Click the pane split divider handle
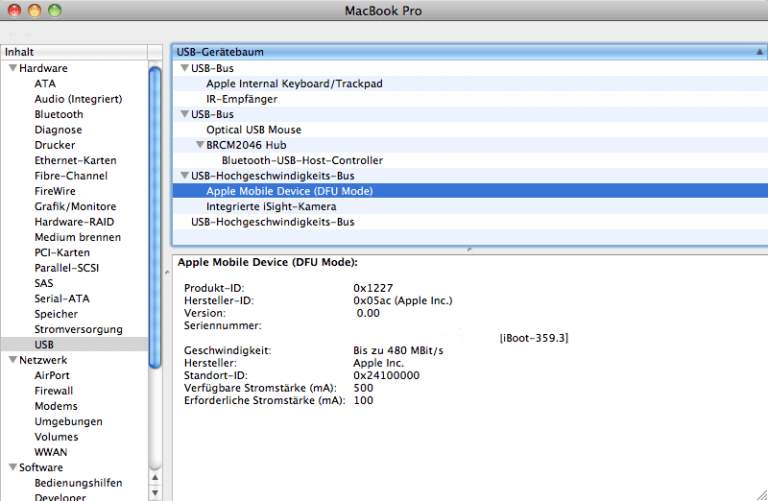 coord(469,249)
